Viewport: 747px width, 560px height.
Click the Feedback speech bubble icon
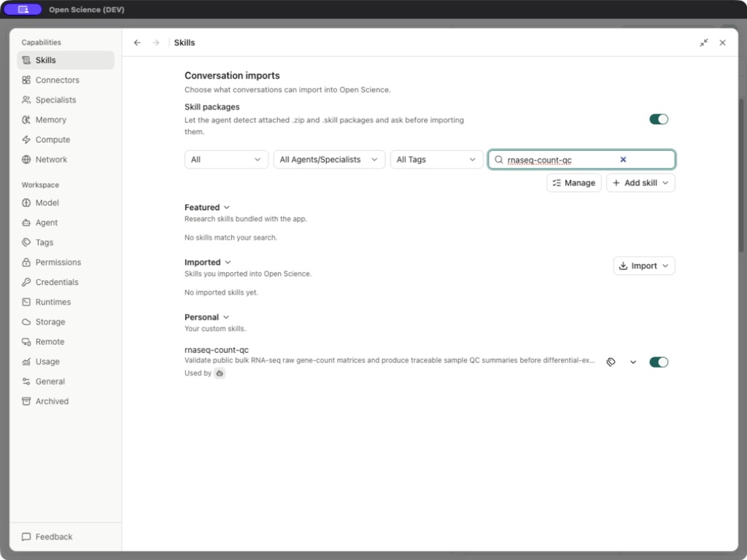point(26,537)
